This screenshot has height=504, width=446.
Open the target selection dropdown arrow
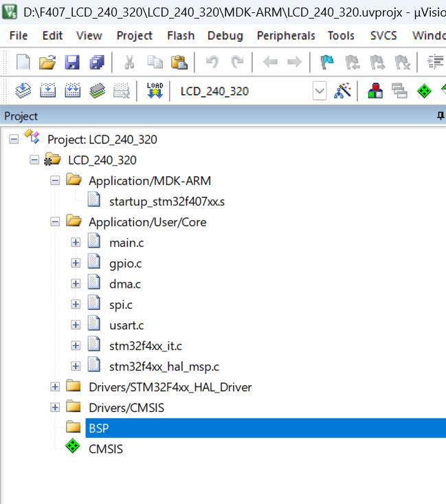[x=320, y=91]
